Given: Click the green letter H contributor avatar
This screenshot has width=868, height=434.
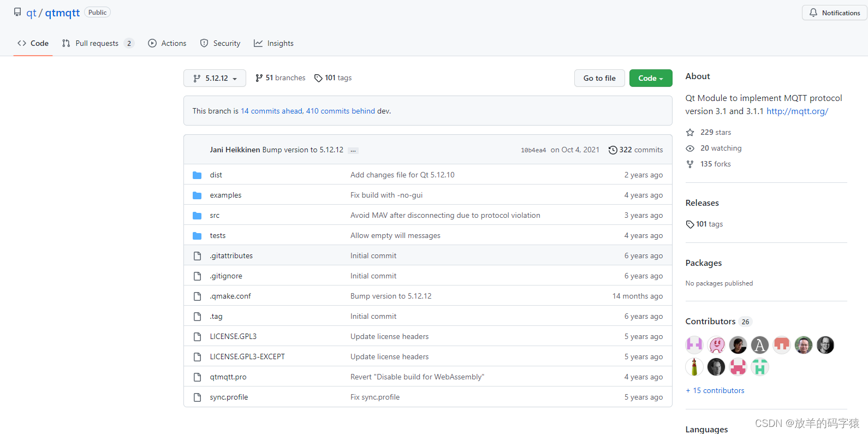Looking at the screenshot, I should [x=760, y=367].
